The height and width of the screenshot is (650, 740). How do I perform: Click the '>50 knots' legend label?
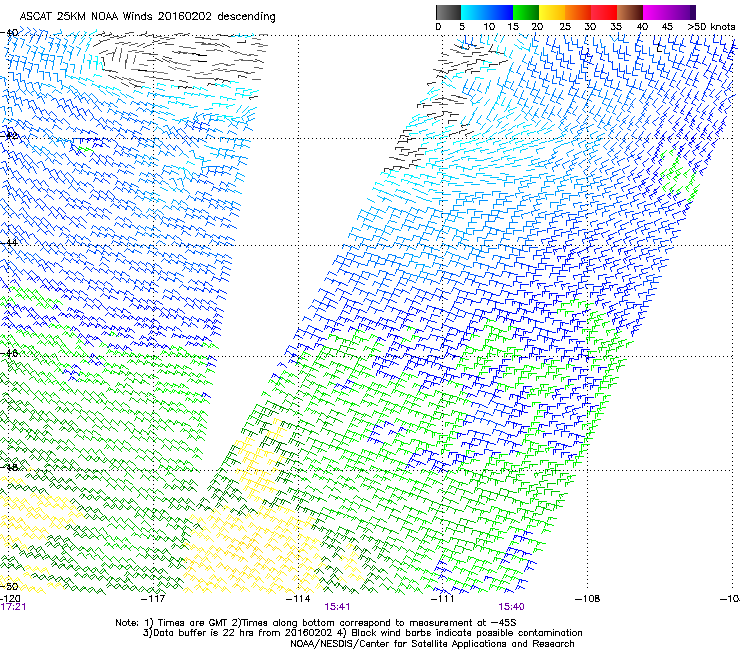pos(711,27)
